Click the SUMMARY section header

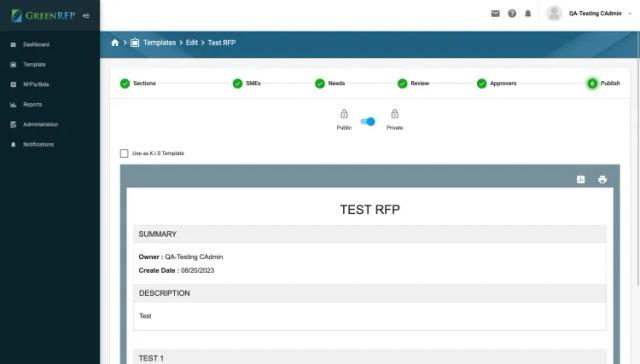tap(370, 234)
